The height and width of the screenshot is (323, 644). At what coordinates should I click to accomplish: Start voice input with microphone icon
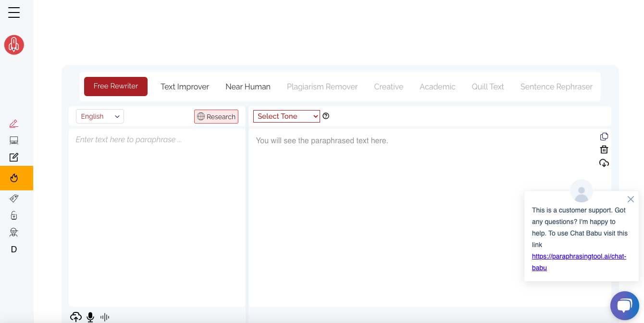(90, 317)
